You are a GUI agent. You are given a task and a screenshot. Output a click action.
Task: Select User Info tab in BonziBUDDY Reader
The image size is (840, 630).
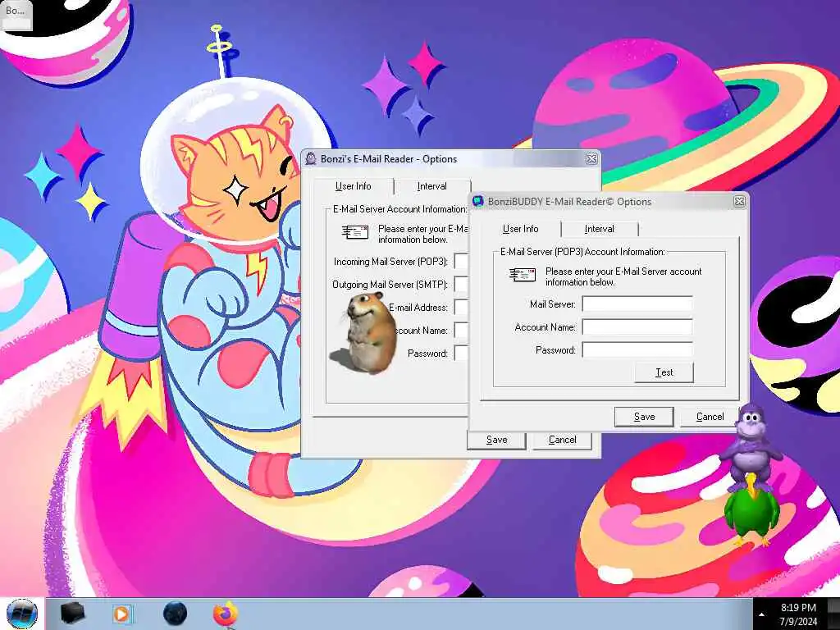(x=520, y=229)
